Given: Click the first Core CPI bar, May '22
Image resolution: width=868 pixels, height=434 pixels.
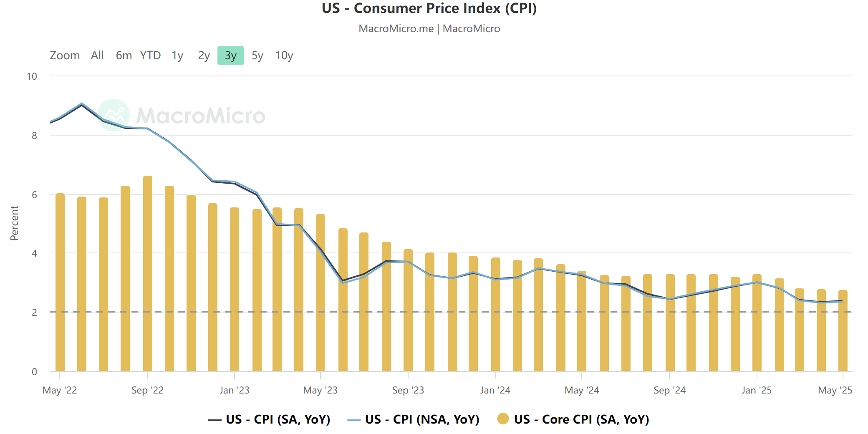Looking at the screenshot, I should click(x=60, y=282).
